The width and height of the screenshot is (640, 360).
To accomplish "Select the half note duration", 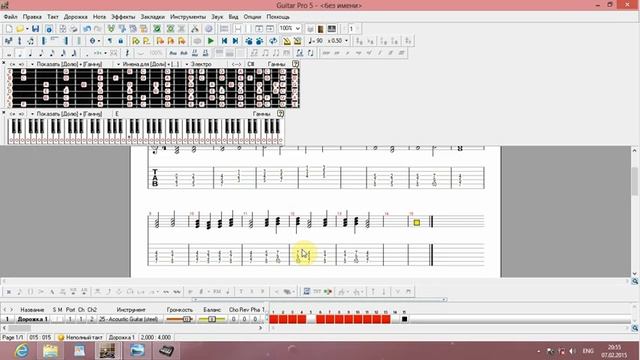I will coord(19,53).
